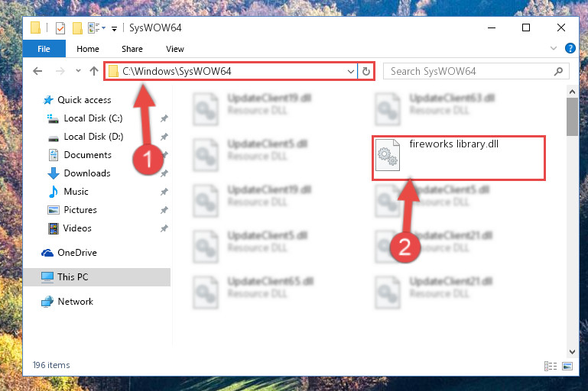Click the OneDrive cloud icon

tap(47, 254)
